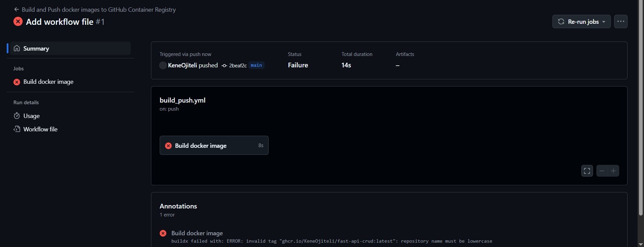This screenshot has width=644, height=247.
Task: Open the Re-run jobs dropdown
Action: point(581,21)
